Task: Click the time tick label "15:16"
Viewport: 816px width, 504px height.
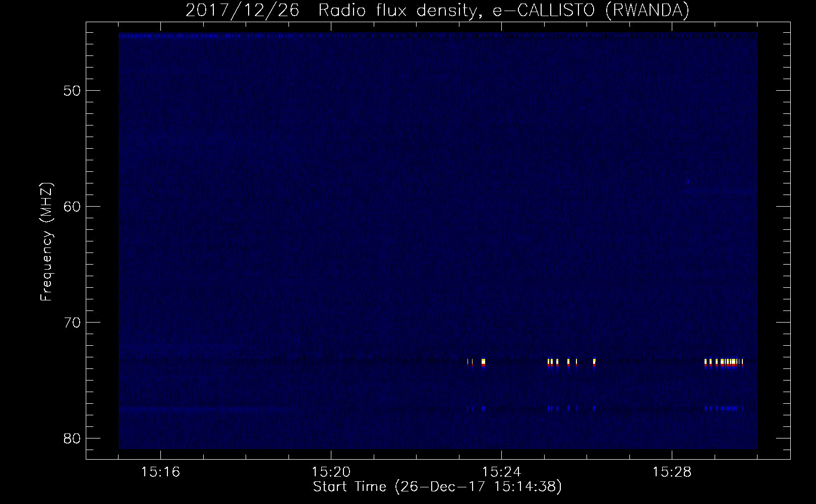Action: tap(161, 472)
